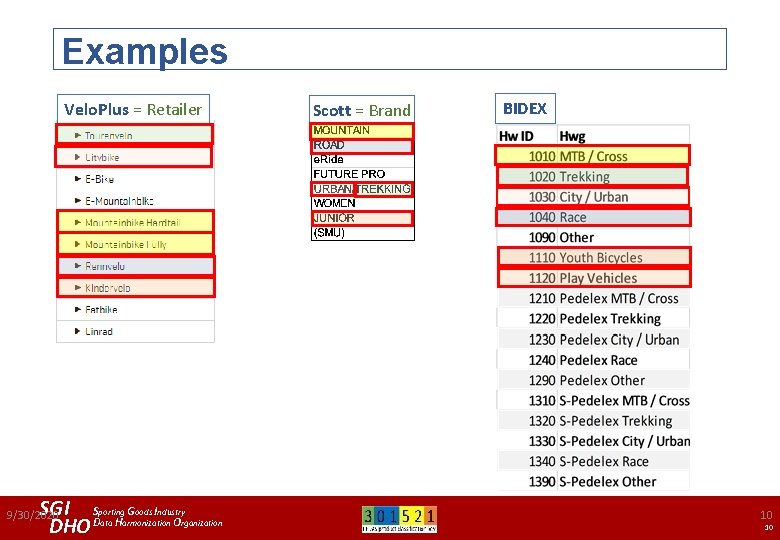Click the 'Hw ID' column header

tap(516, 136)
